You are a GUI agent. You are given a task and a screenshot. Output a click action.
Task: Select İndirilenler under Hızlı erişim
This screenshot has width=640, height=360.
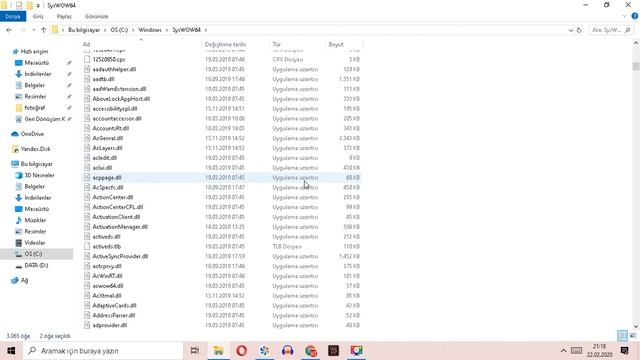pos(38,74)
